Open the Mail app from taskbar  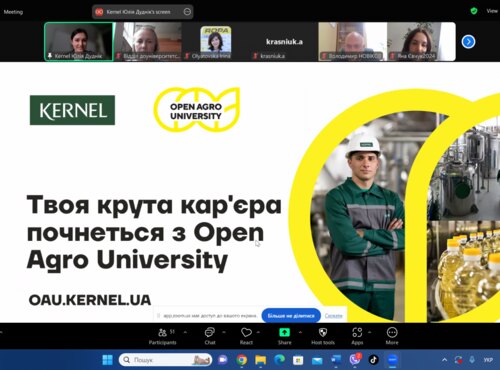[x=317, y=360]
